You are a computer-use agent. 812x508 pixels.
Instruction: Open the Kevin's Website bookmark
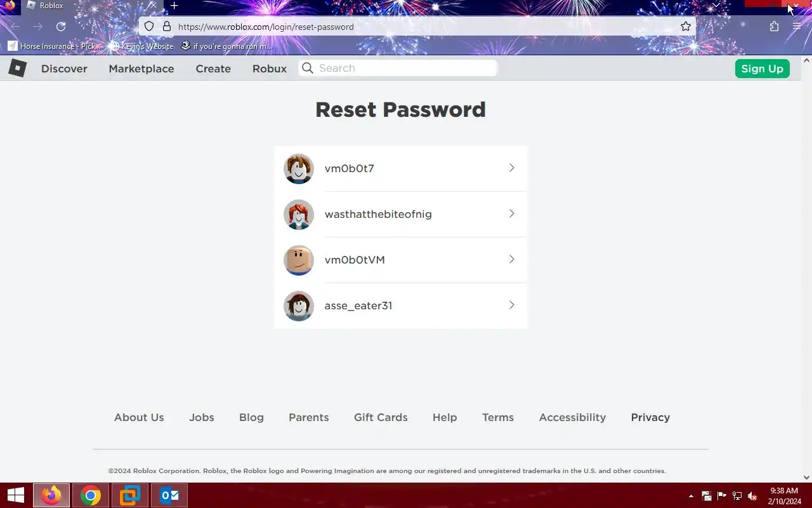[141, 46]
